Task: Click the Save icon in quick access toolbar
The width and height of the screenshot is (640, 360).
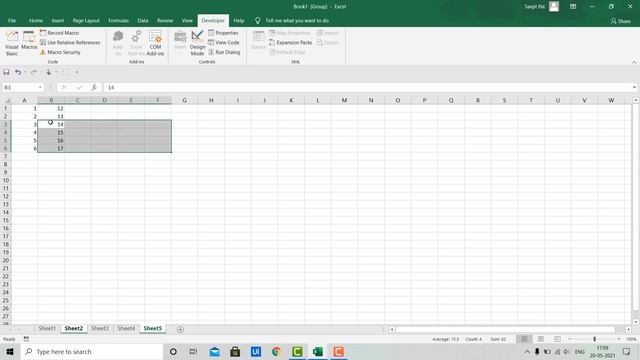Action: click(x=6, y=72)
